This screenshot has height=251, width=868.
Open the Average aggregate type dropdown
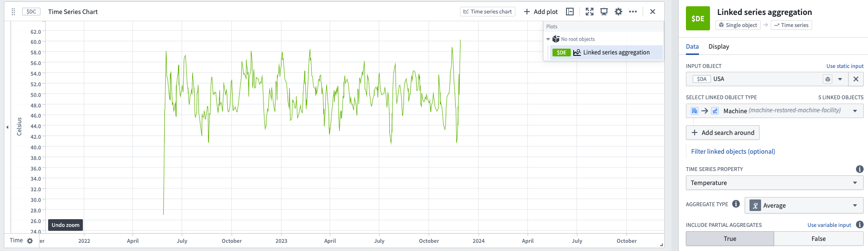tap(804, 205)
